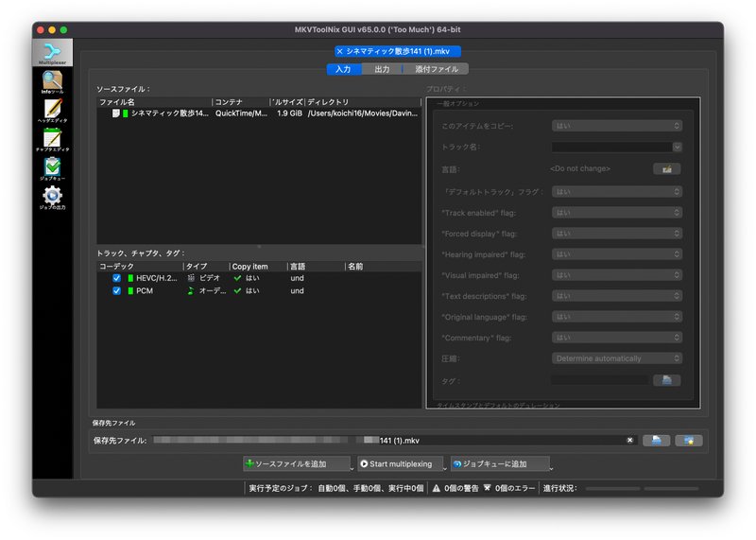Switch to the 添付ファイル tab

436,69
